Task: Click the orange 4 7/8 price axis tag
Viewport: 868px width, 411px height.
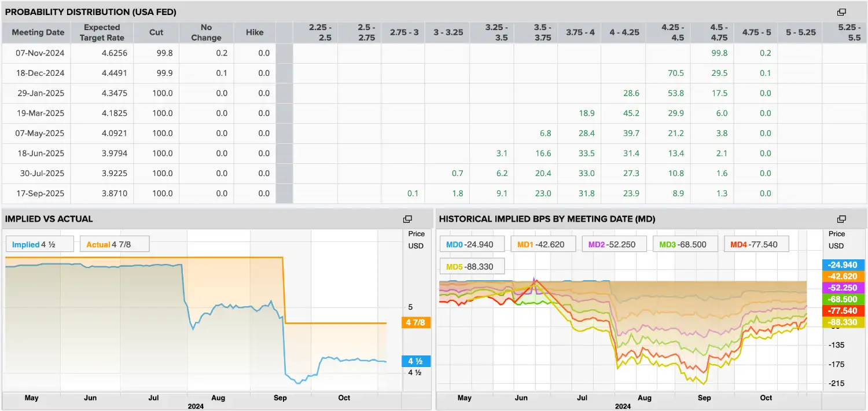Action: (x=416, y=323)
